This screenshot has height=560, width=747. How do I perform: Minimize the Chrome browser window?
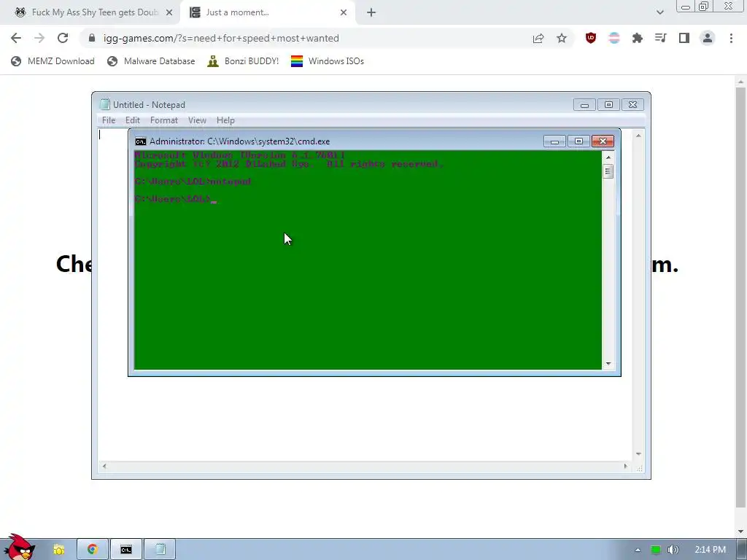[x=686, y=6]
